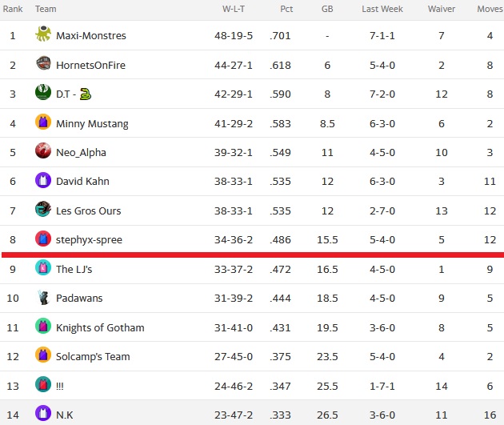Click the N.K team name
Screen dimensions: 504x425
coord(64,415)
